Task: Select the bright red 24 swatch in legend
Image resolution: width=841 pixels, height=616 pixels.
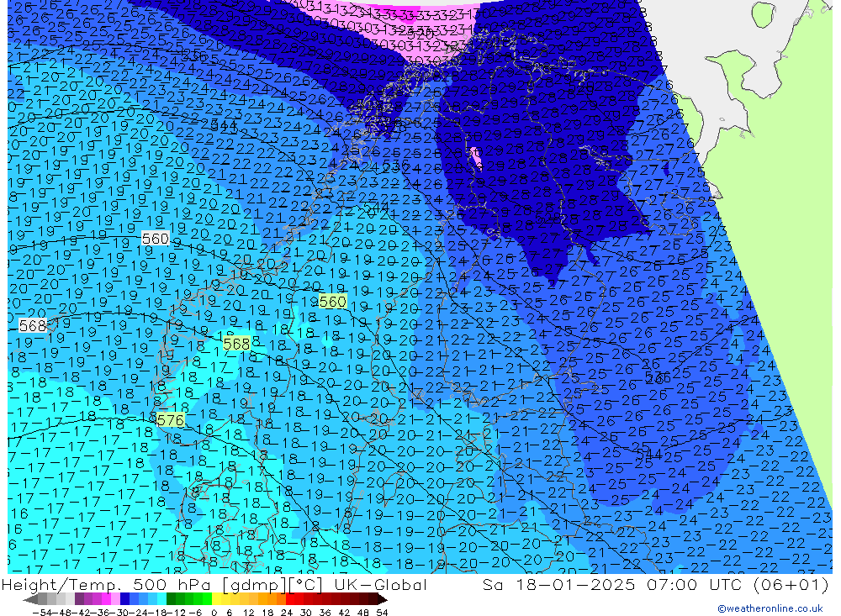Action: pos(290,599)
